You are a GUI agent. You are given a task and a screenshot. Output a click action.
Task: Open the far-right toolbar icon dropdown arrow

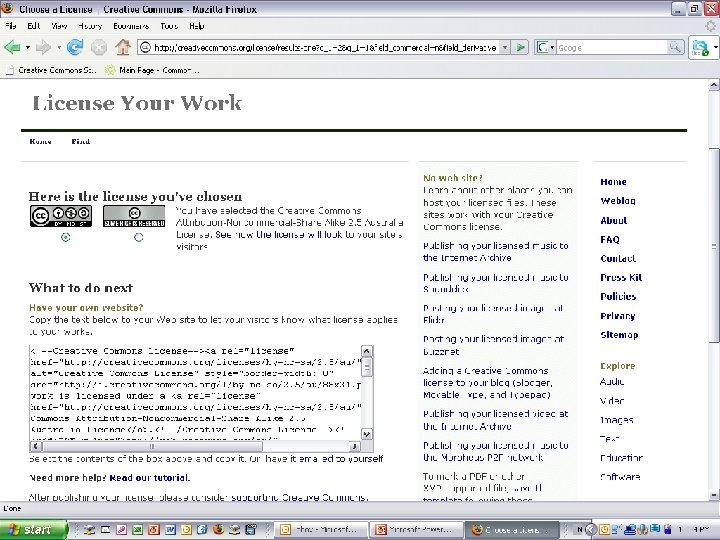point(715,47)
